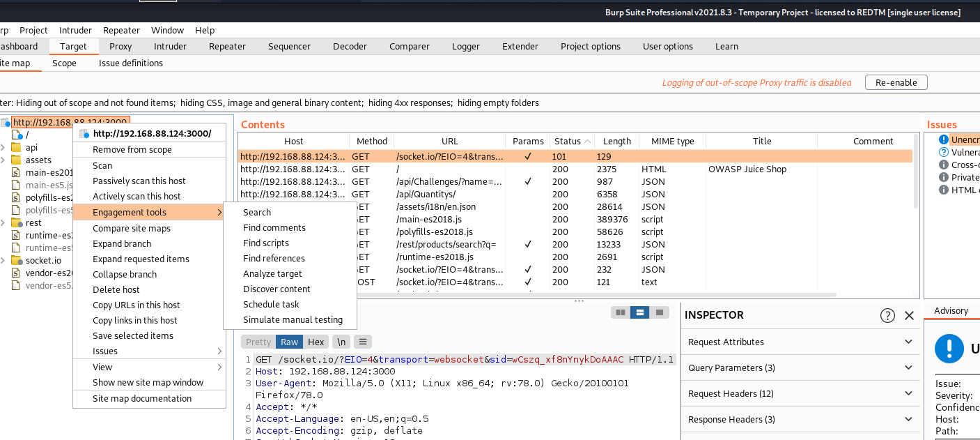Click the Inspector help question-mark icon
The height and width of the screenshot is (440, 980).
(x=887, y=315)
